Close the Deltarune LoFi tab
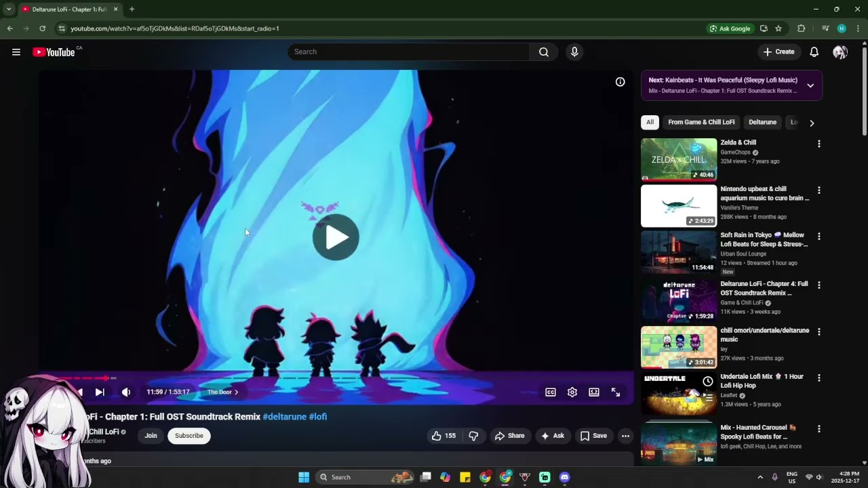 [x=115, y=9]
